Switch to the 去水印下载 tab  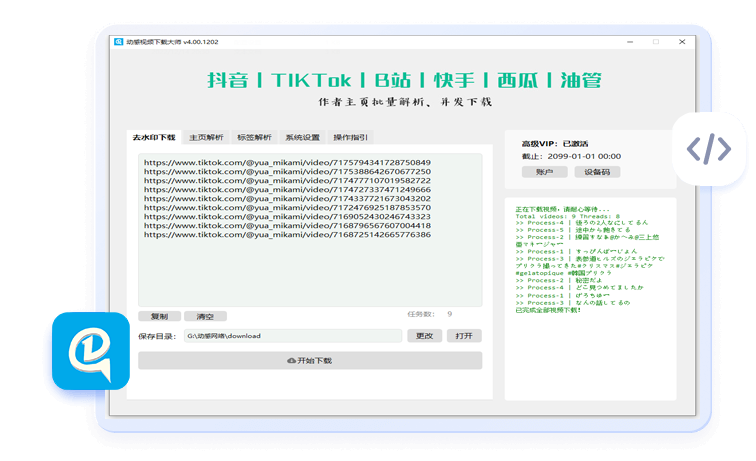coord(154,137)
